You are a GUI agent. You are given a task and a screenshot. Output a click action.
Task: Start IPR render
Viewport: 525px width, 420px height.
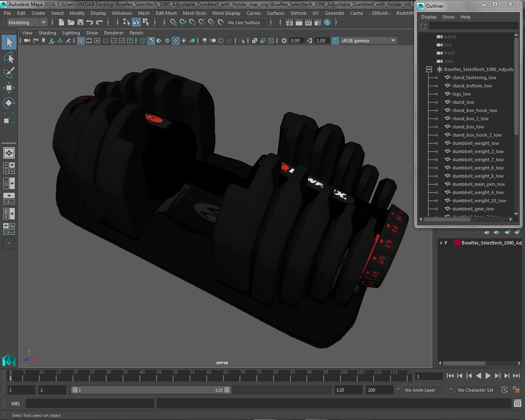pyautogui.click(x=308, y=23)
